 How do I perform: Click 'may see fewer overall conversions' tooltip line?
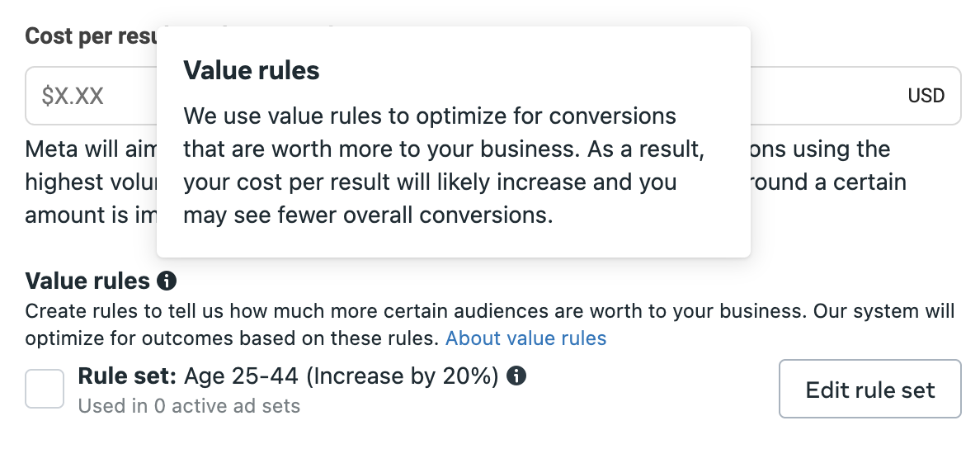[x=368, y=215]
